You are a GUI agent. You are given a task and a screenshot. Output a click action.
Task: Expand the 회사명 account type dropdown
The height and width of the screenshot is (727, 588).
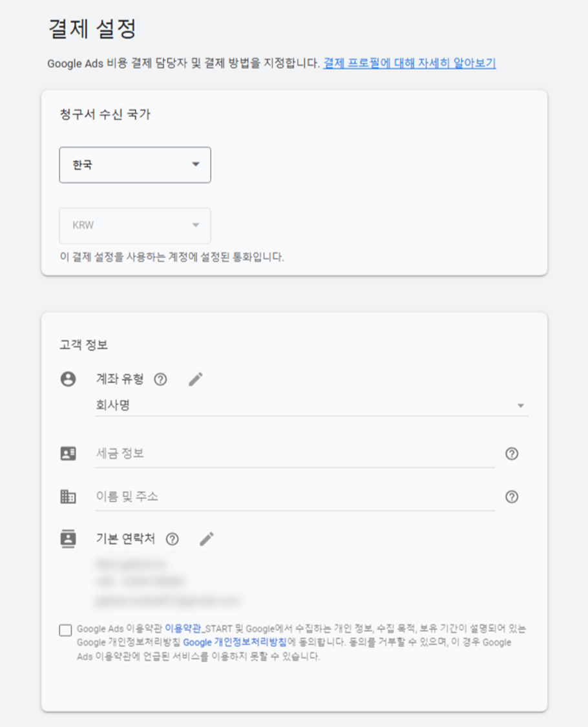click(x=311, y=405)
